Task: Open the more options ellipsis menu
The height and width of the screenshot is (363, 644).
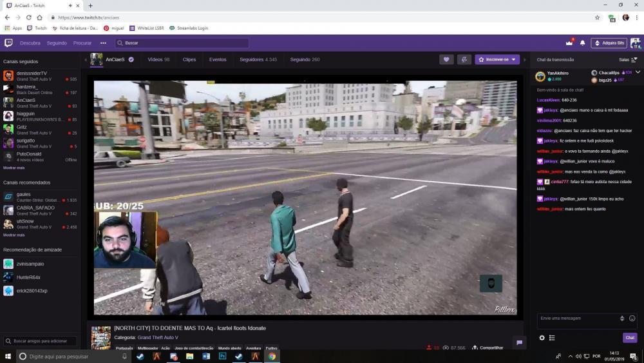Action: (103, 43)
